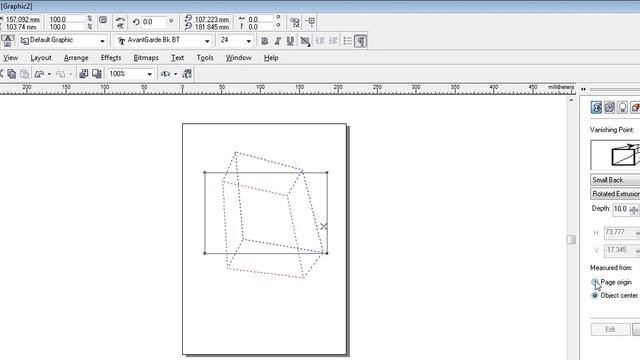Toggle bold text formatting

[x=264, y=41]
